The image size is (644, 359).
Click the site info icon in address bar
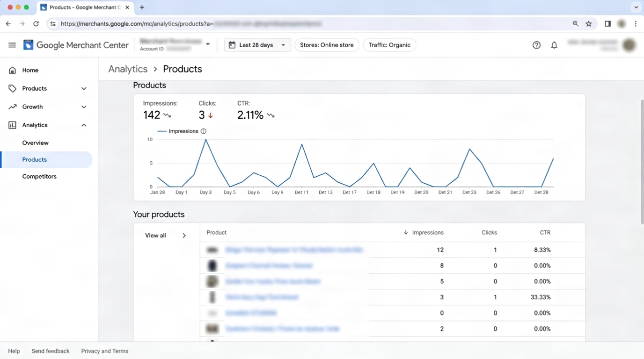click(53, 24)
